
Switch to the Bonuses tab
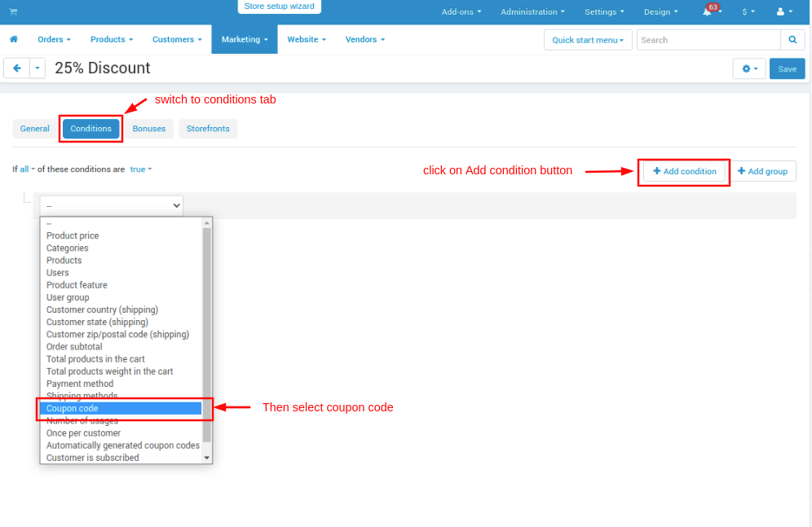[149, 129]
